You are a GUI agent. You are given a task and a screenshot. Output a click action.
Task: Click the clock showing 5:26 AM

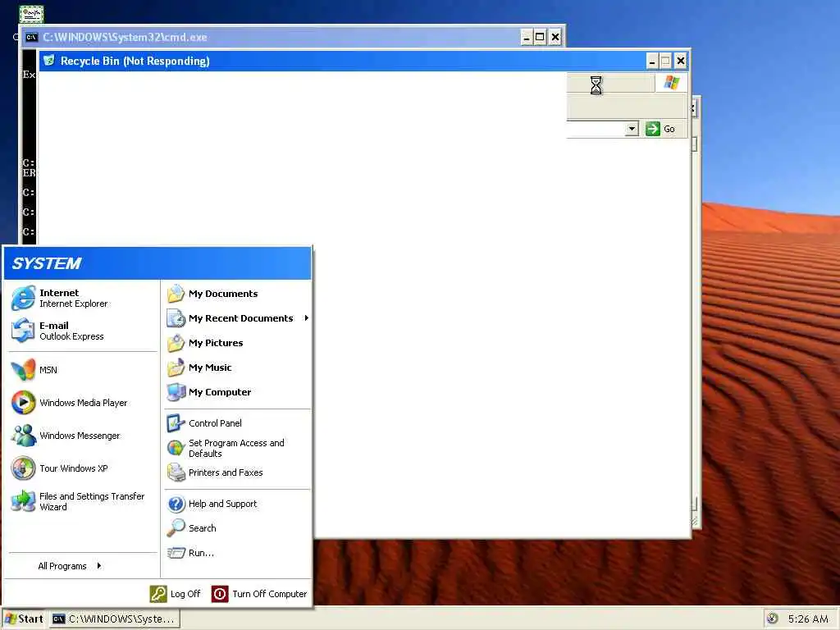[x=808, y=619]
